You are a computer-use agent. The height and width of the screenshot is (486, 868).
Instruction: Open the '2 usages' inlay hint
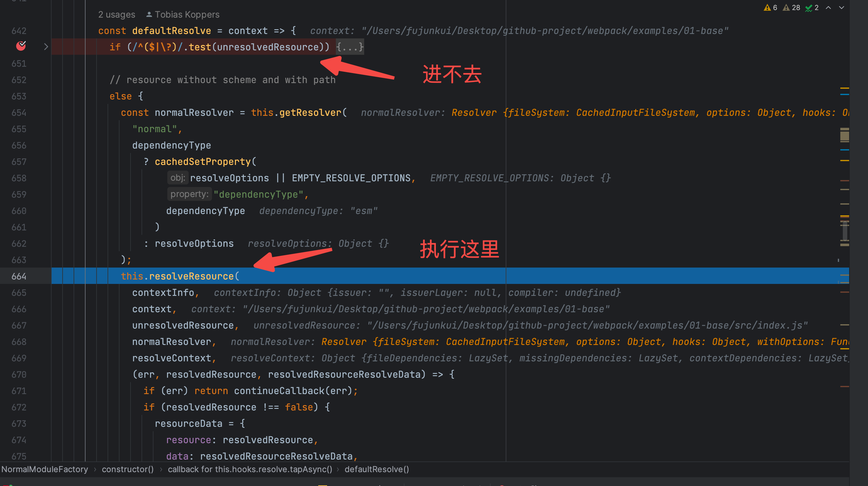coord(116,14)
